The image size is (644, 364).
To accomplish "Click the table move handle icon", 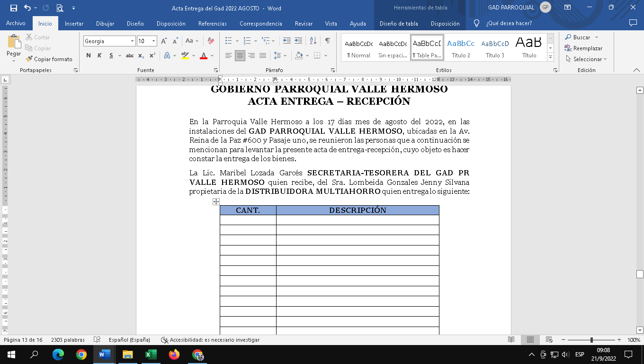I will pyautogui.click(x=216, y=202).
